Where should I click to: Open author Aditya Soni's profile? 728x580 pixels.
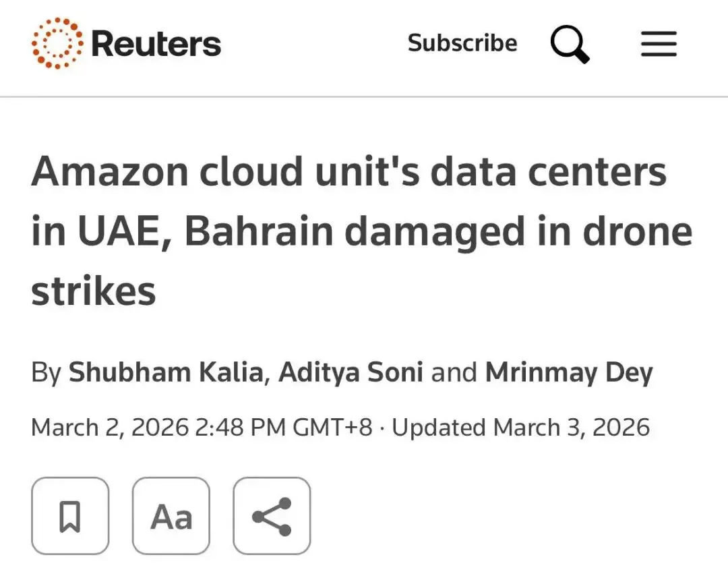pyautogui.click(x=351, y=372)
